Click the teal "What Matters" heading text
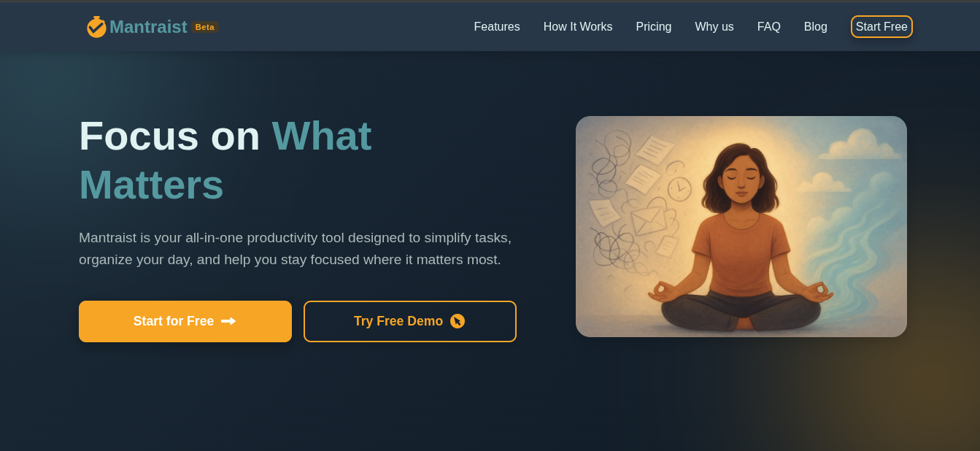Viewport: 980px width, 451px height. tap(225, 160)
